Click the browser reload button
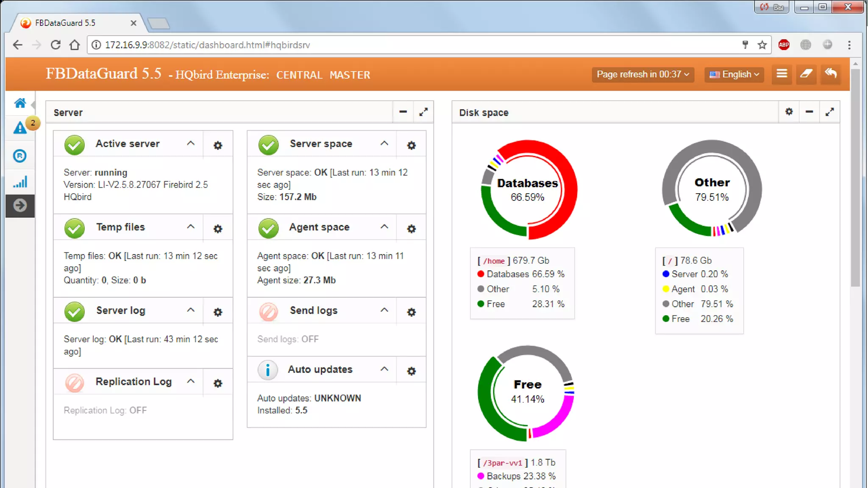 [x=56, y=45]
